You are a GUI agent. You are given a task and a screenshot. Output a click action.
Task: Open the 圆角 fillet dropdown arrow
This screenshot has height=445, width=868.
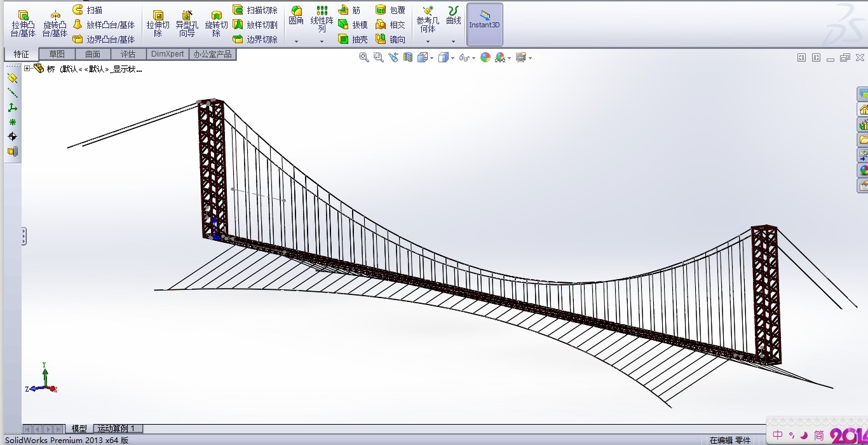point(296,41)
